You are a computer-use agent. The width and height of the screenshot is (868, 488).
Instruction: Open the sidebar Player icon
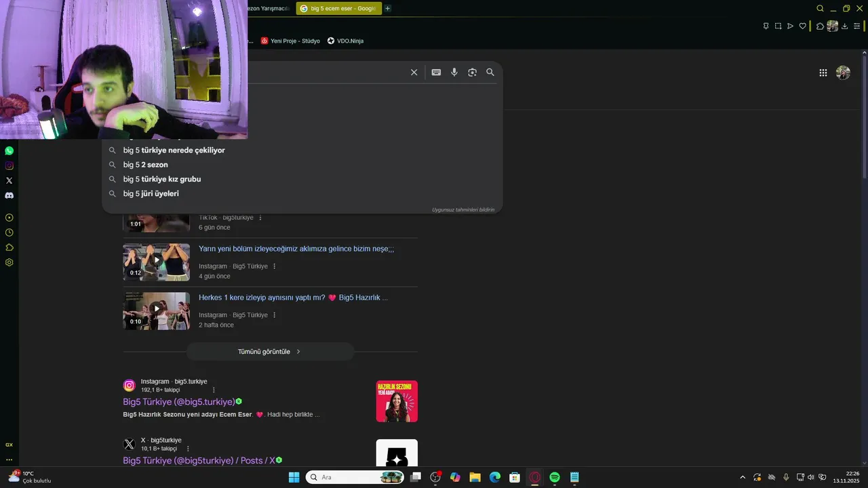pyautogui.click(x=9, y=218)
